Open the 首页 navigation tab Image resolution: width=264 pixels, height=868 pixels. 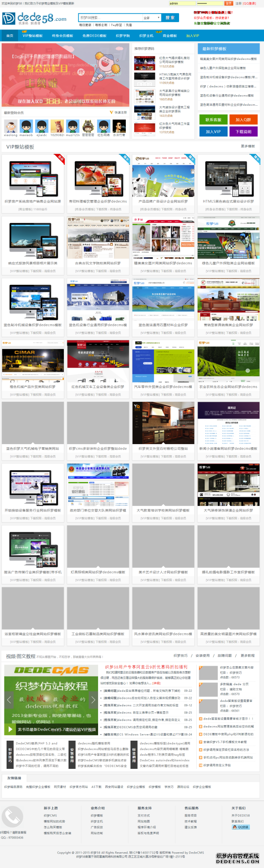pyautogui.click(x=10, y=36)
